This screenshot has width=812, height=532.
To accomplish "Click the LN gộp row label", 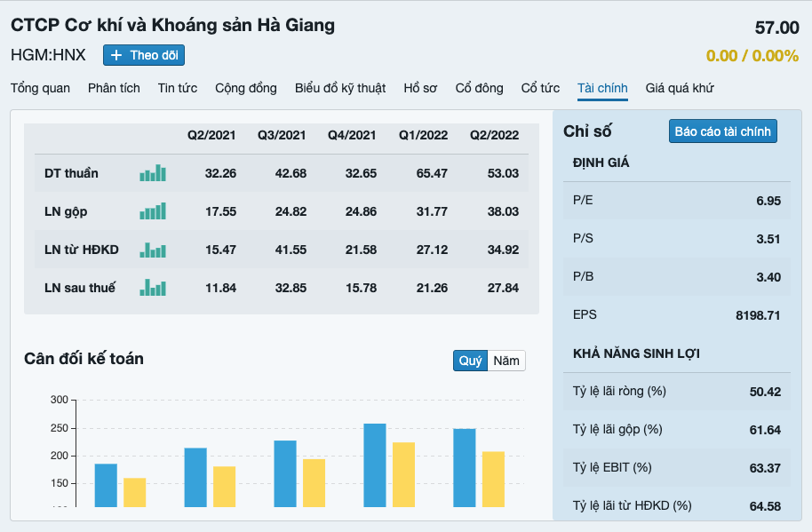I will [x=66, y=211].
